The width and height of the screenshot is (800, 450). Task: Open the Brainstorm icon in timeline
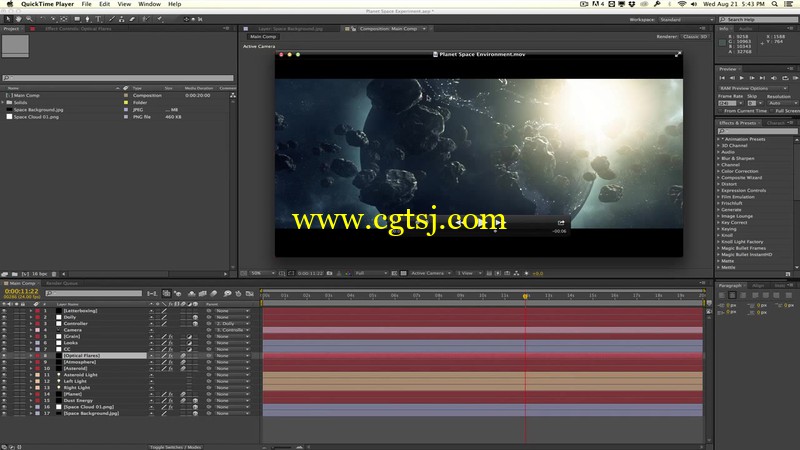[x=227, y=293]
